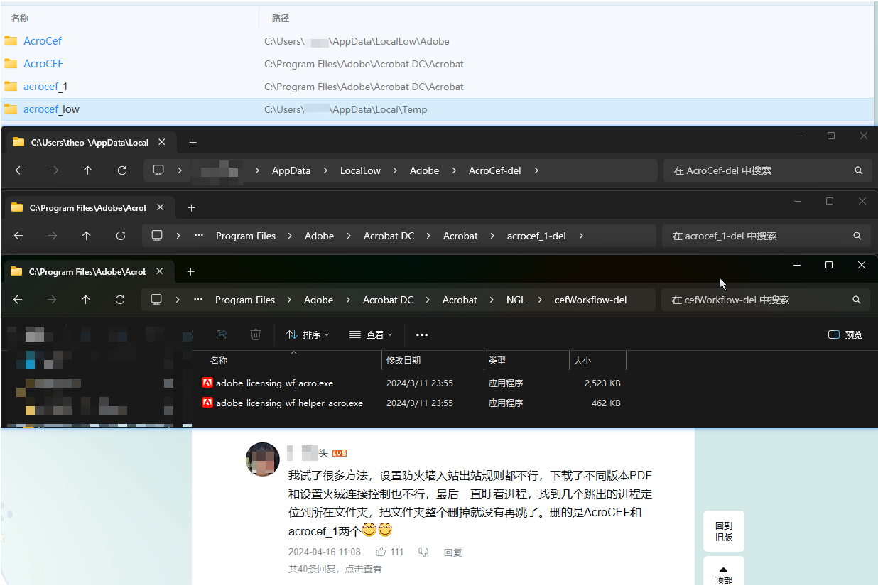Refresh the AcroCef-del Explorer window

tap(122, 170)
